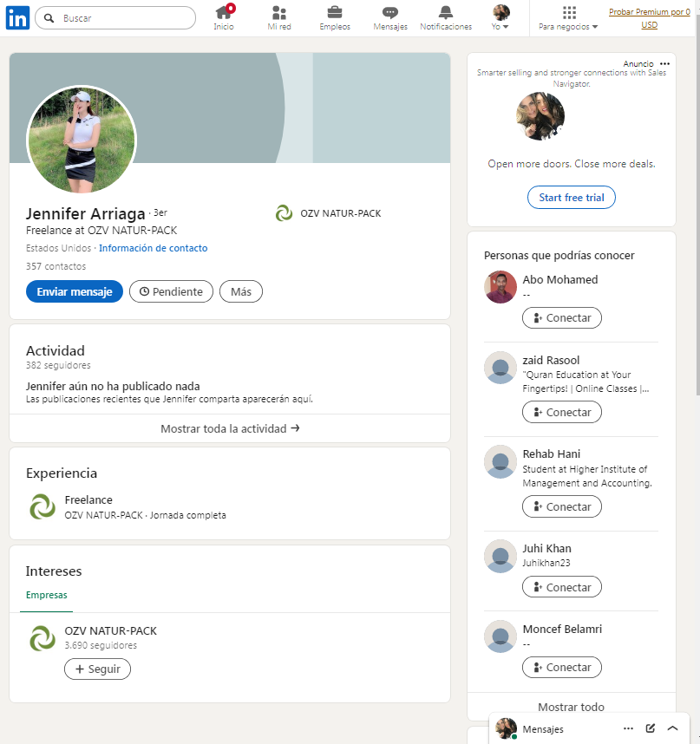Image resolution: width=700 pixels, height=744 pixels.
Task: Click OZV NATUR-PACK logo in Intereses
Action: [x=43, y=637]
